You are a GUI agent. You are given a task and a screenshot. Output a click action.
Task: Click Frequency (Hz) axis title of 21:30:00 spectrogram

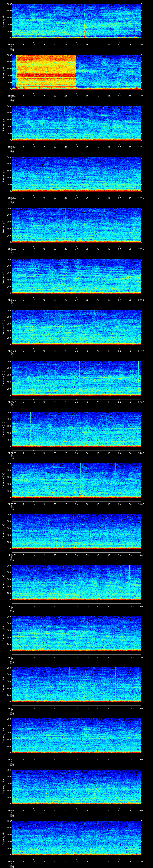(3, 838)
